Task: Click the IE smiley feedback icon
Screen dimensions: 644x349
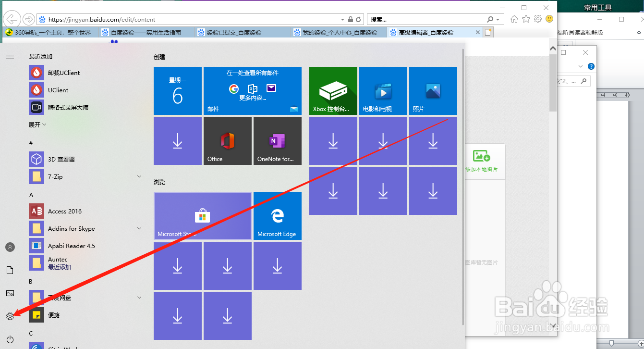Action: click(x=549, y=19)
